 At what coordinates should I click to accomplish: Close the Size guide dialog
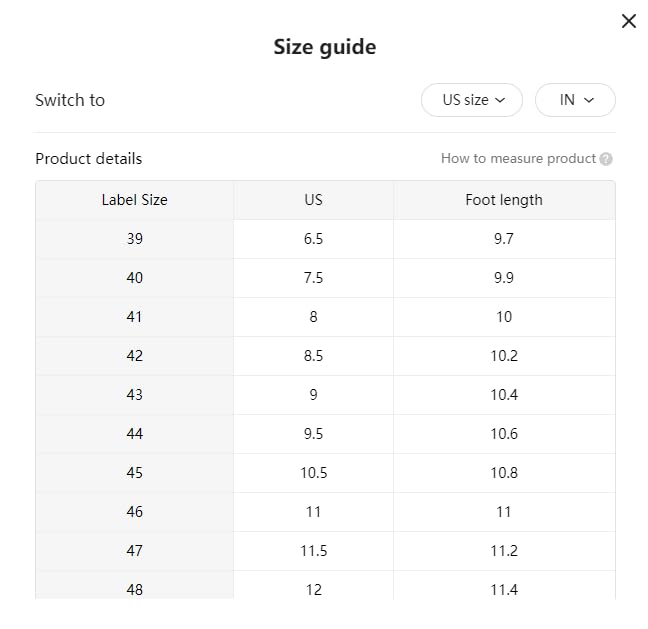[x=628, y=21]
